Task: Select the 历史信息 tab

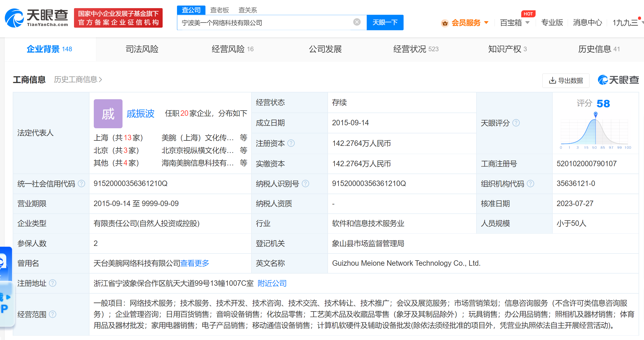Action: [599, 49]
